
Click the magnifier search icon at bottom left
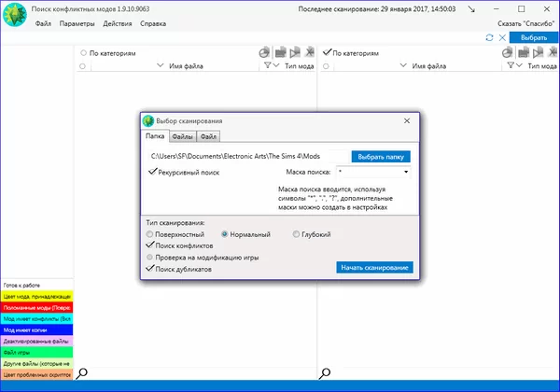(83, 373)
